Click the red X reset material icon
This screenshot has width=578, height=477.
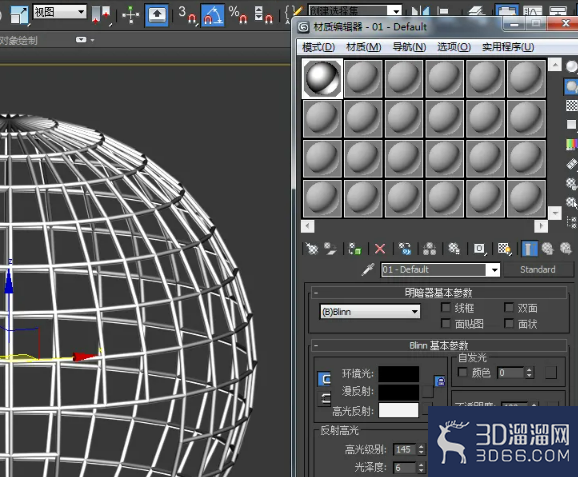[380, 249]
